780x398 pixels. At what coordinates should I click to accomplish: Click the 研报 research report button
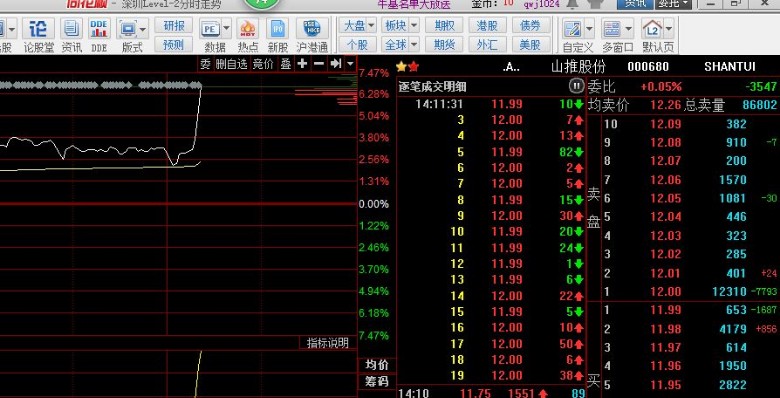(x=174, y=25)
